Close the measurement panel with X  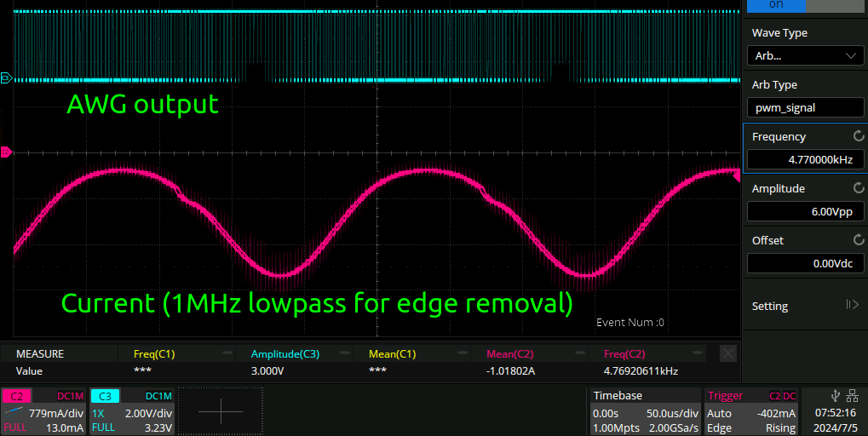727,353
